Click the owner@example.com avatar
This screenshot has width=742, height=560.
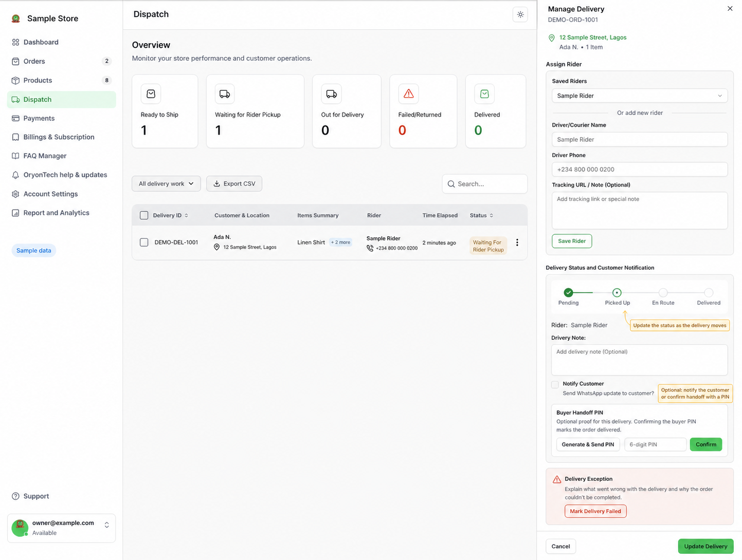click(x=20, y=528)
